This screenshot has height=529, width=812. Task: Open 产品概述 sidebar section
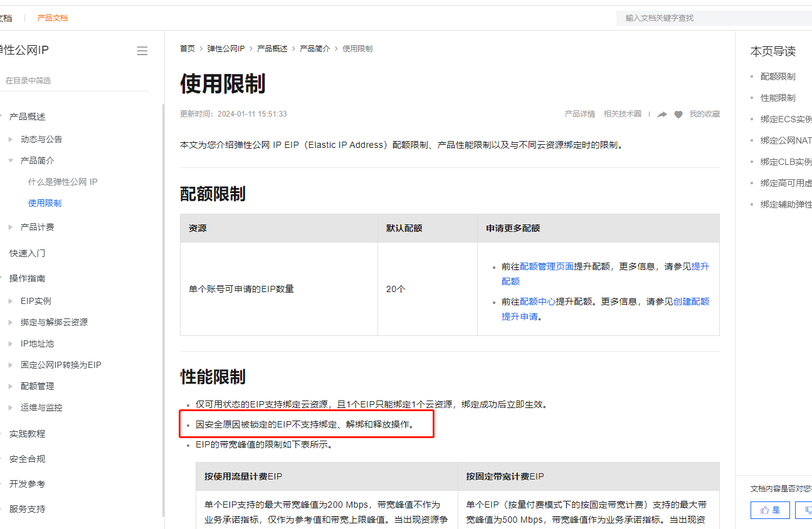point(27,117)
